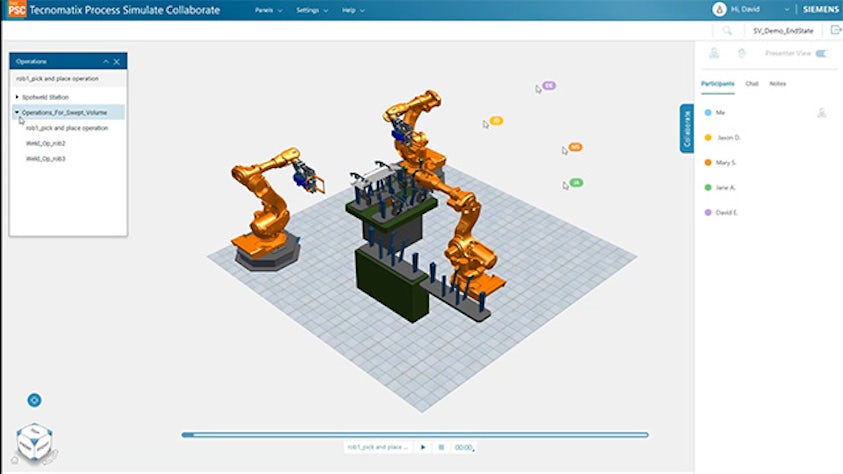Collapse the Collaborate side panel tab

(687, 129)
